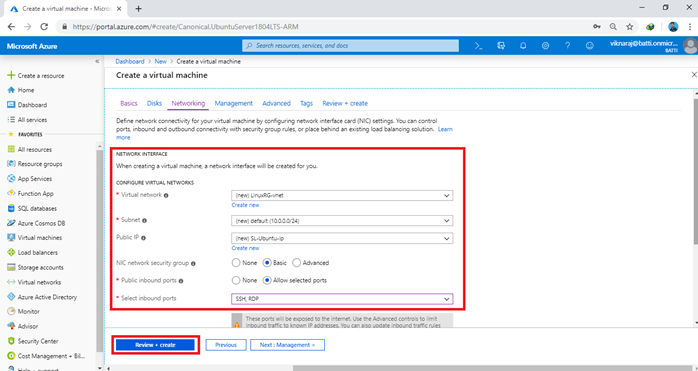The image size is (698, 371).
Task: Click NIC network security group info icon
Action: coord(193,263)
